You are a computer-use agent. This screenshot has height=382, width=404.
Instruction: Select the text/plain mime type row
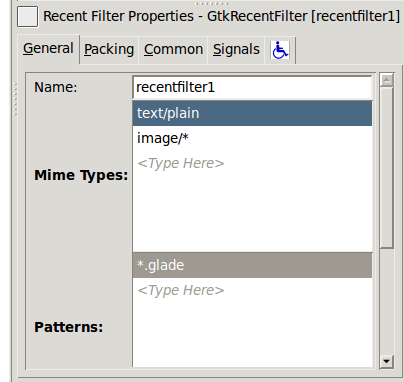pyautogui.click(x=252, y=113)
